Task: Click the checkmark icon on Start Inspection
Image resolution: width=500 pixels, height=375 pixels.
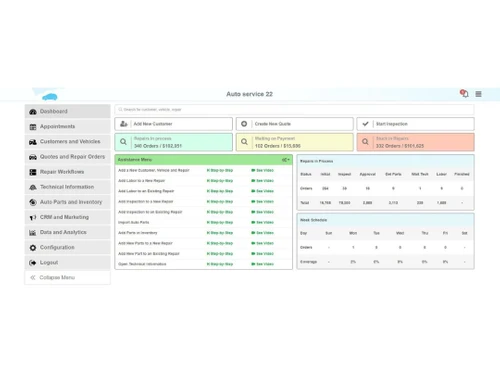Action: click(x=365, y=124)
